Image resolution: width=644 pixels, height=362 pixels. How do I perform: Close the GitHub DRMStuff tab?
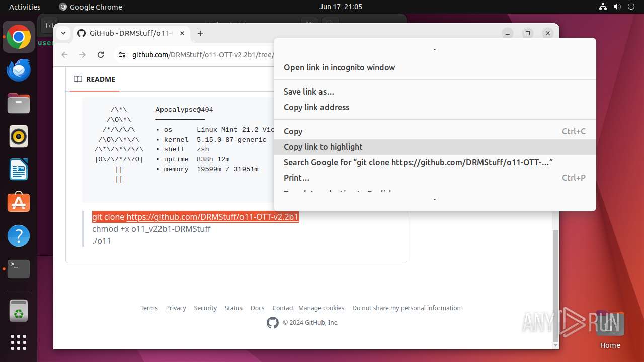pos(182,33)
